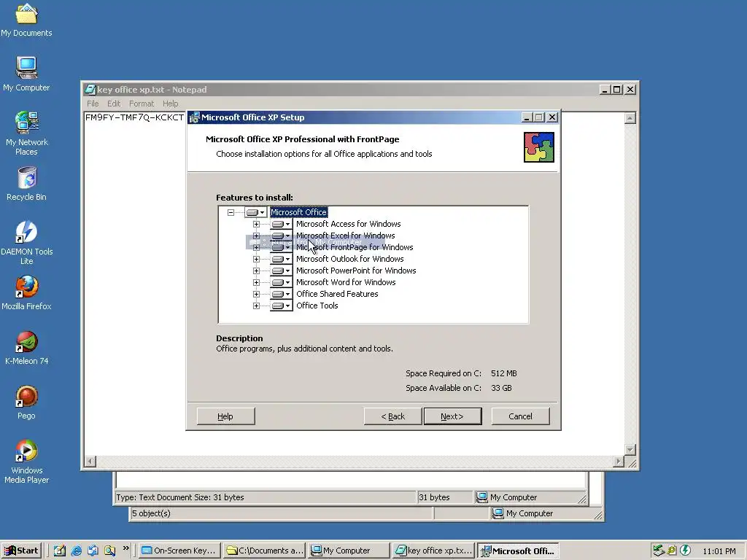Screen dimensions: 747x560
Task: Click the middle system tray icon
Action: pyautogui.click(x=672, y=551)
